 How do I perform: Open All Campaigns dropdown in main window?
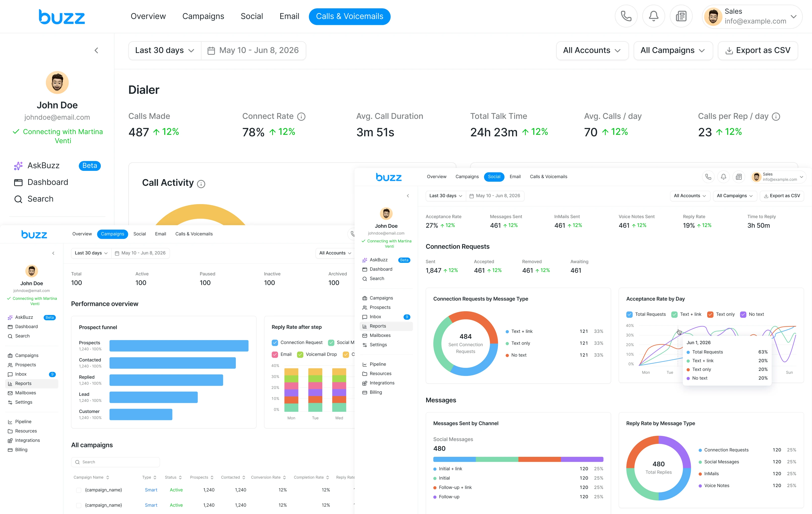click(x=673, y=51)
